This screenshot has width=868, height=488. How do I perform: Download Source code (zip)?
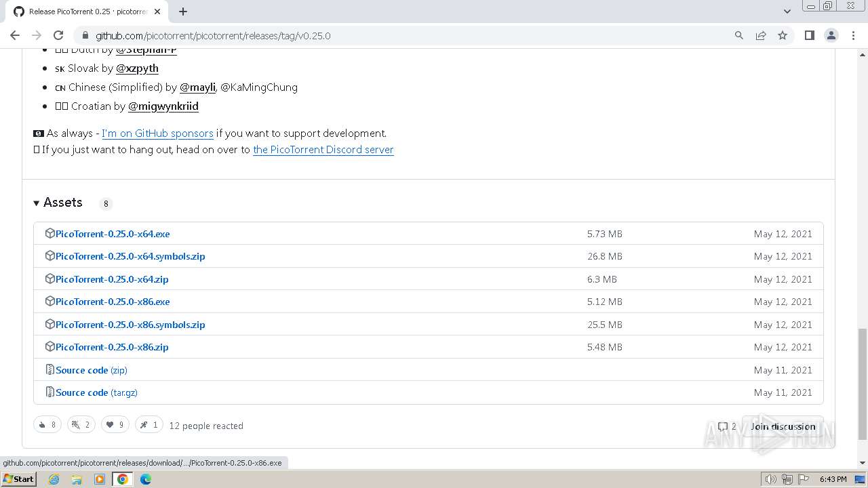click(92, 370)
